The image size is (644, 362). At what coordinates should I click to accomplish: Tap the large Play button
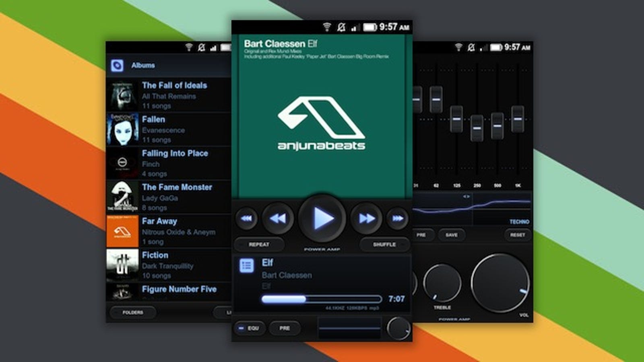pos(322,218)
